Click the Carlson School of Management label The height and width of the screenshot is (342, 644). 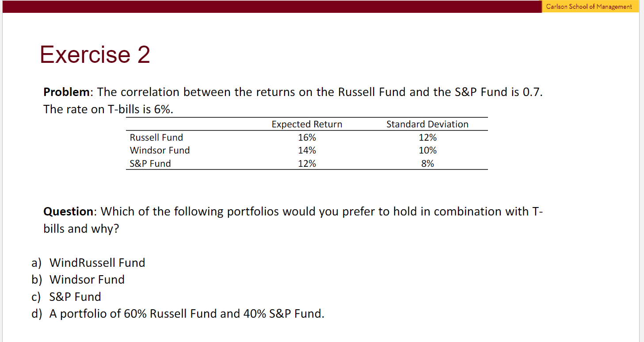coord(589,7)
